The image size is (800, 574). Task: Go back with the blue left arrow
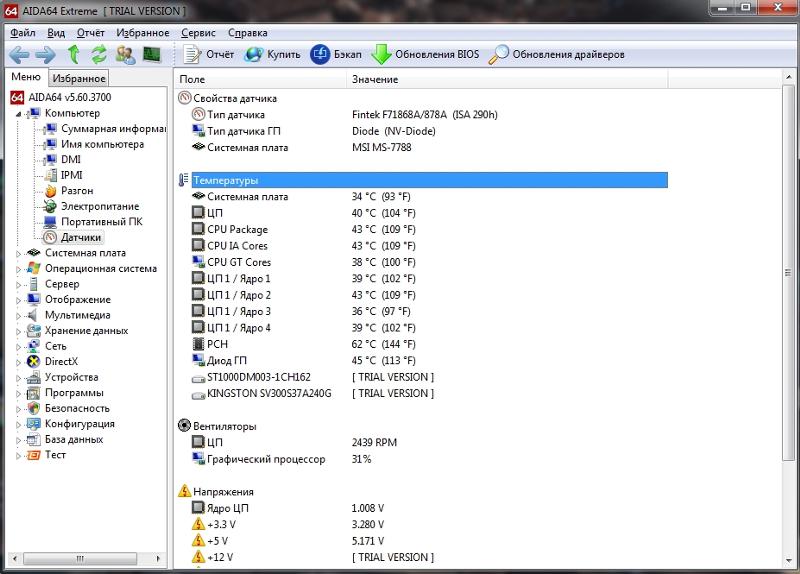coord(19,55)
